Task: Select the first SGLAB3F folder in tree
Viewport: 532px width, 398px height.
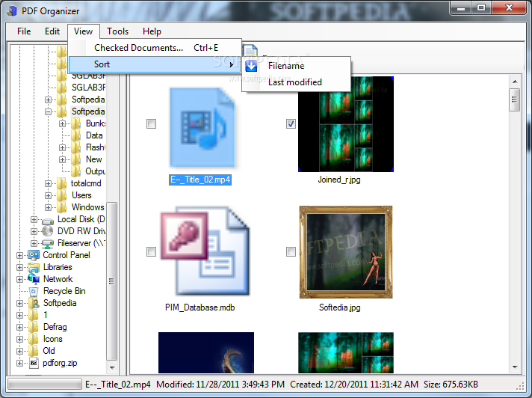Action: pos(88,76)
